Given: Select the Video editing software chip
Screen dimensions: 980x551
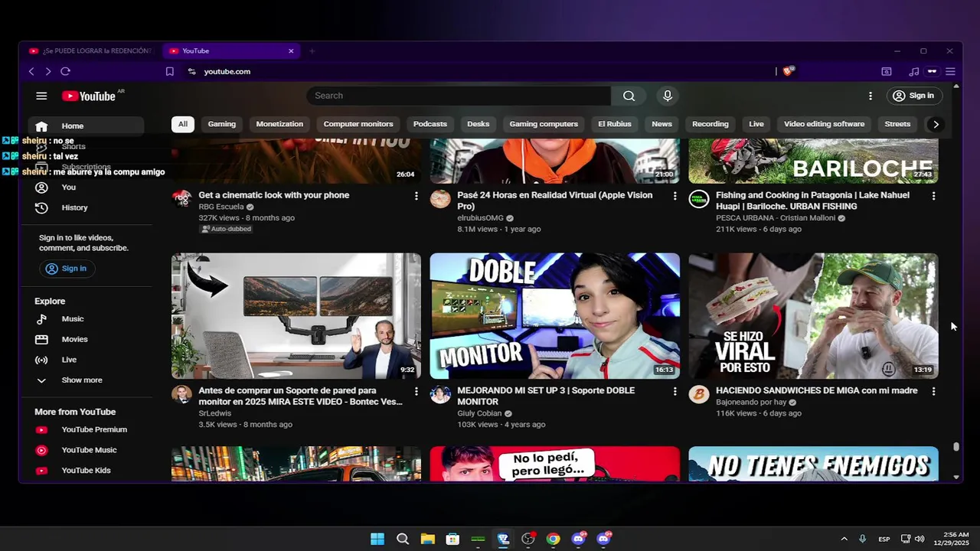Looking at the screenshot, I should (x=824, y=124).
